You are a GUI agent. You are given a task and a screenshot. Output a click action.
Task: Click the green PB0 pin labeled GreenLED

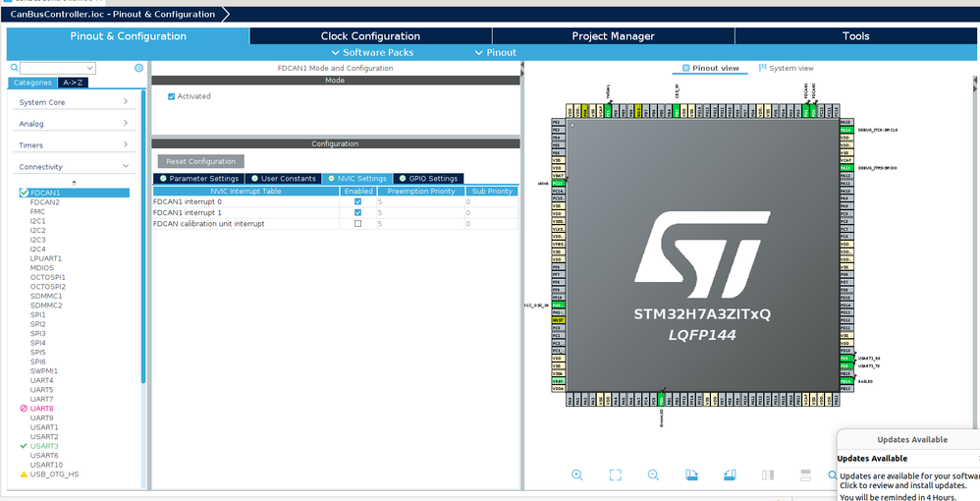[x=661, y=399]
